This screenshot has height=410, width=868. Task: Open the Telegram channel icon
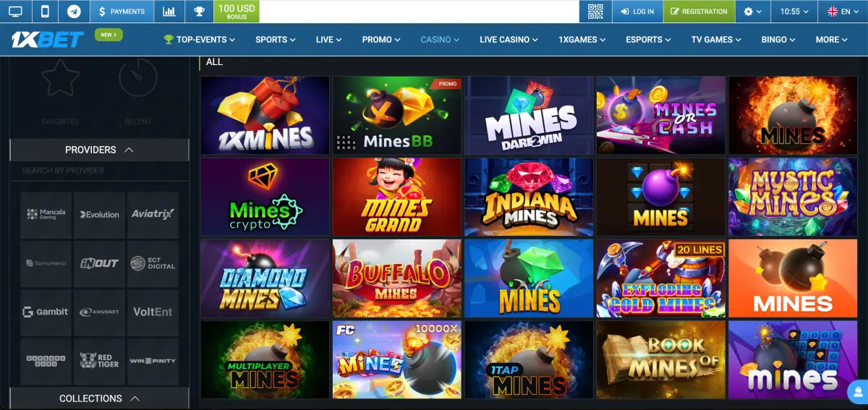pyautogui.click(x=74, y=12)
